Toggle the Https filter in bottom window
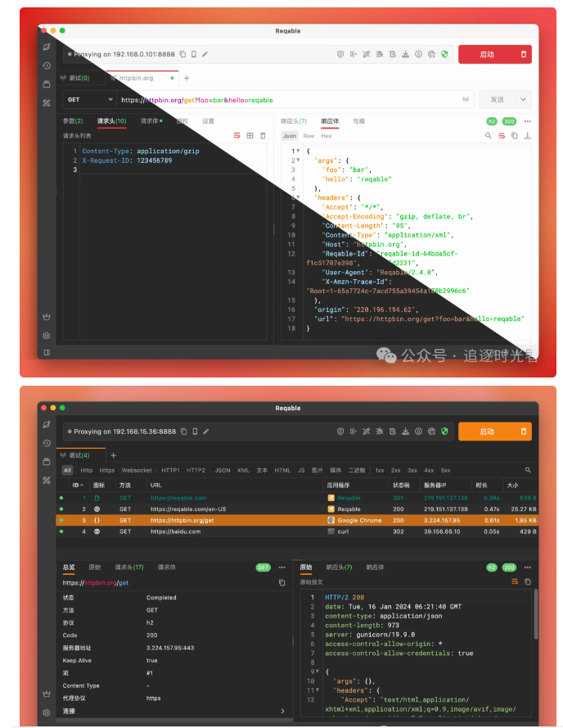 coord(106,470)
